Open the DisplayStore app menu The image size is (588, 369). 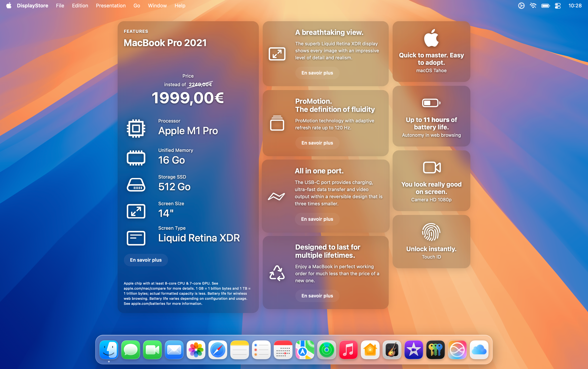click(32, 6)
